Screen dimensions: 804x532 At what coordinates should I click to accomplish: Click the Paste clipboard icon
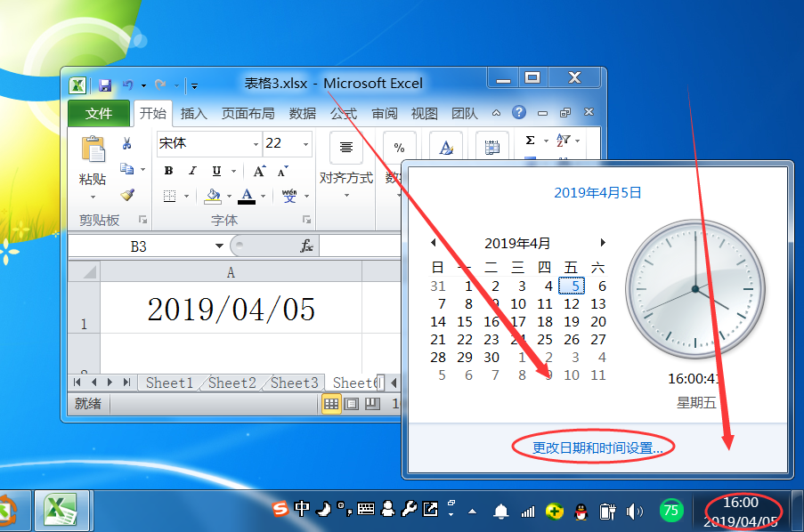pos(93,149)
